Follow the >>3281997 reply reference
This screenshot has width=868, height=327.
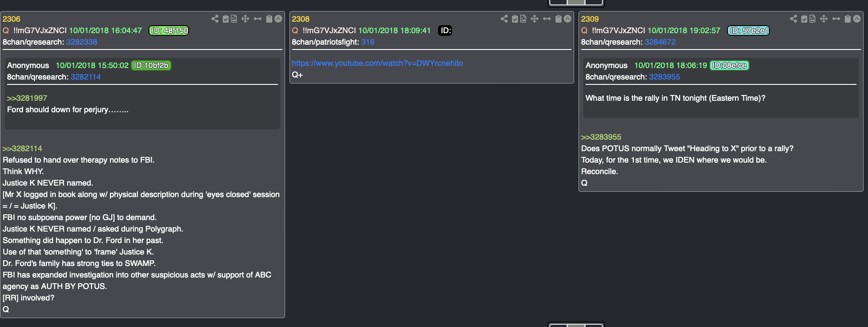pyautogui.click(x=27, y=98)
